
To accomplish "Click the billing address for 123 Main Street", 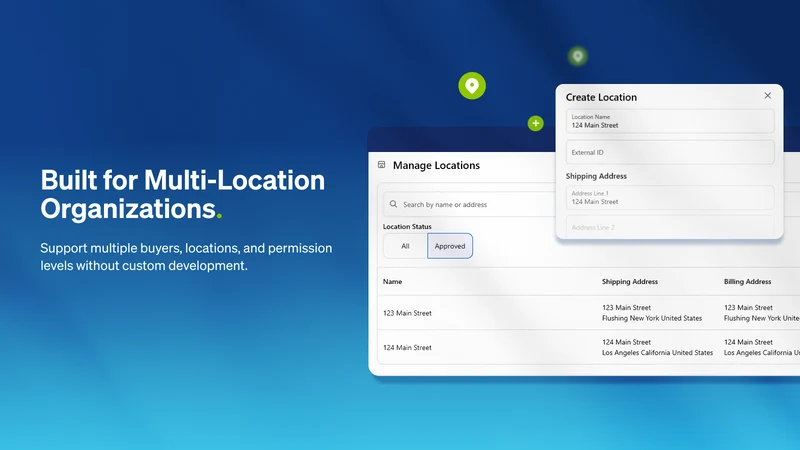I will 761,313.
